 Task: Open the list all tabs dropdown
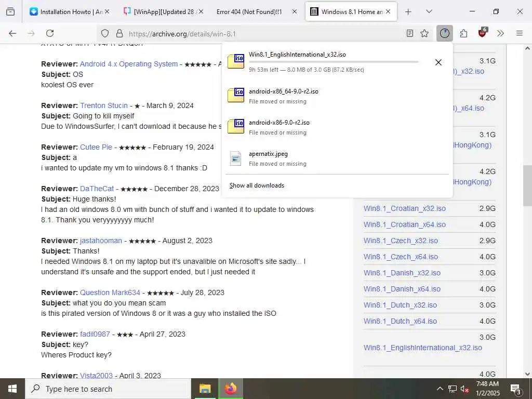(429, 11)
